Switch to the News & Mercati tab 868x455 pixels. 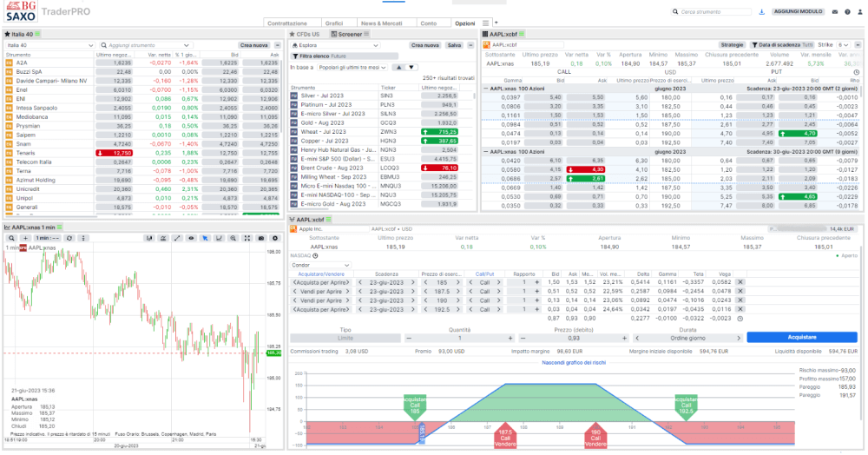point(381,23)
